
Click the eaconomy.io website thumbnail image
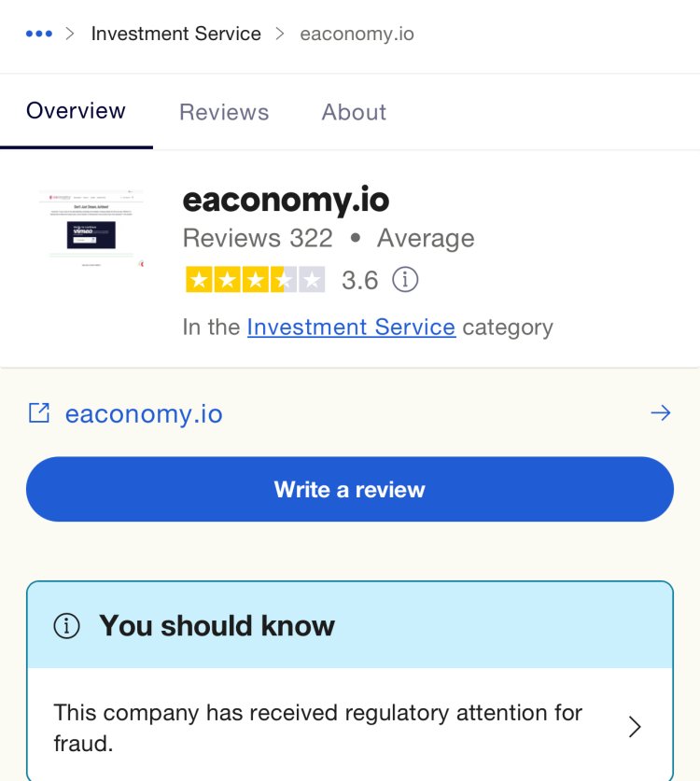pos(92,229)
